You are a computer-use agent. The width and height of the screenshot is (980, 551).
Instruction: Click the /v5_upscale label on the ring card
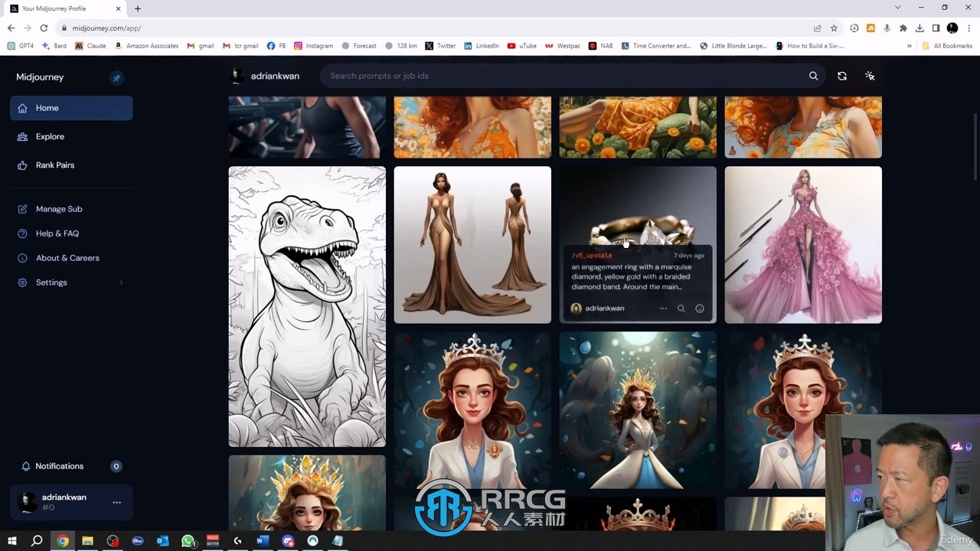click(591, 256)
